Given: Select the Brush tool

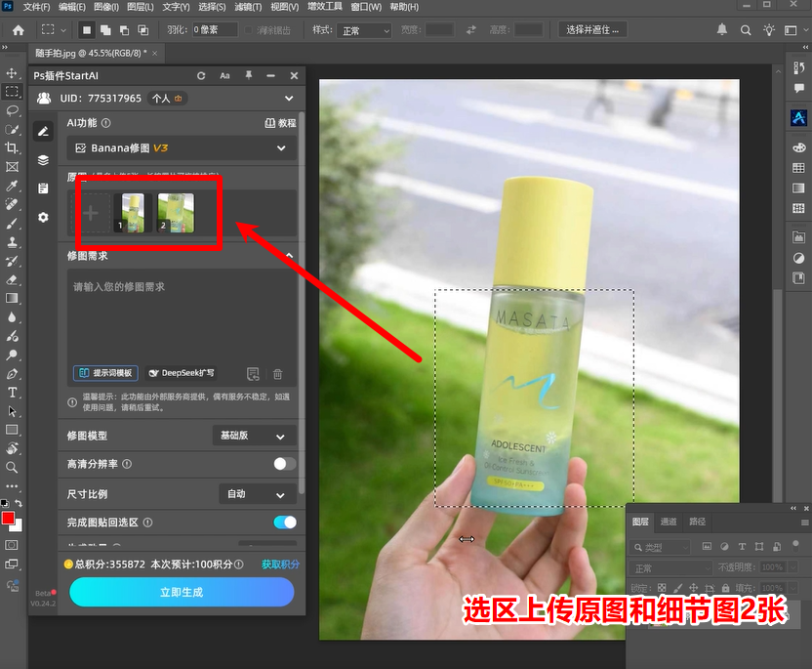Looking at the screenshot, I should (12, 224).
